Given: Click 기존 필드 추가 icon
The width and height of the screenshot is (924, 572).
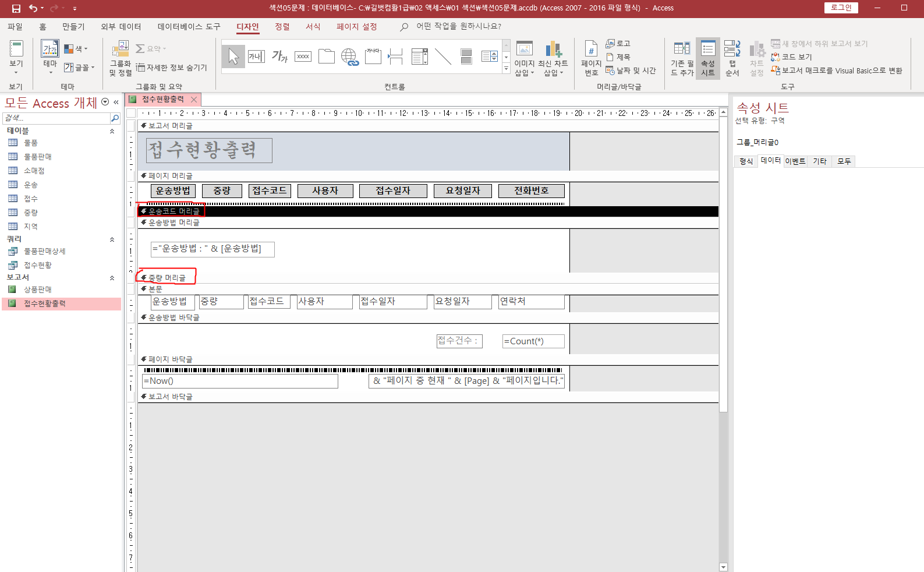Looking at the screenshot, I should [x=682, y=58].
